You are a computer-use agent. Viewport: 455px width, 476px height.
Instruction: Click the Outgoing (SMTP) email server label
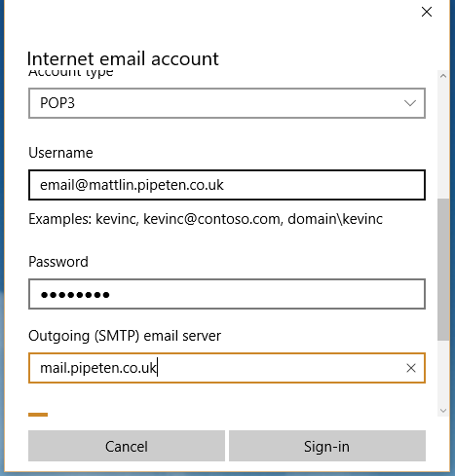(x=125, y=336)
